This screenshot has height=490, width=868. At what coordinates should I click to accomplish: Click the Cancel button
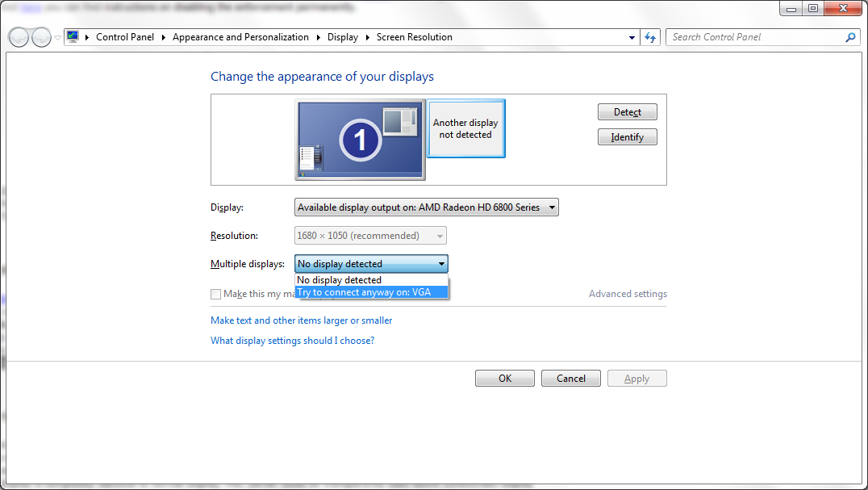[570, 378]
